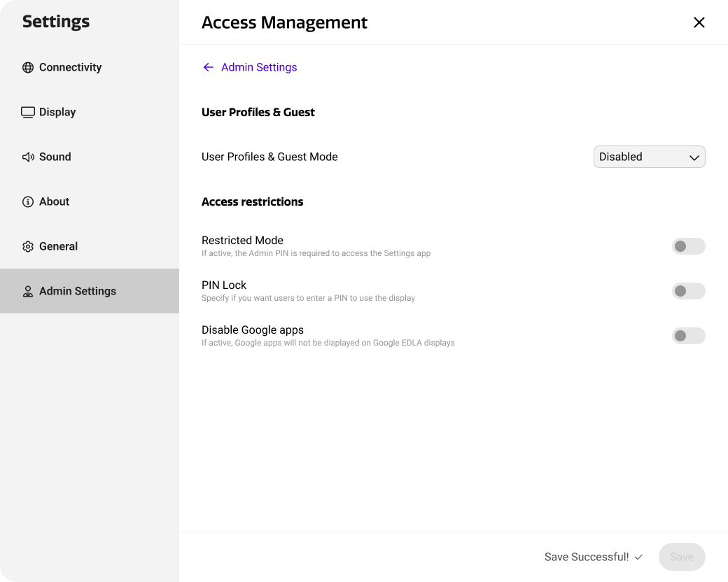728x582 pixels.
Task: Open Sound settings from the sidebar
Action: click(55, 157)
